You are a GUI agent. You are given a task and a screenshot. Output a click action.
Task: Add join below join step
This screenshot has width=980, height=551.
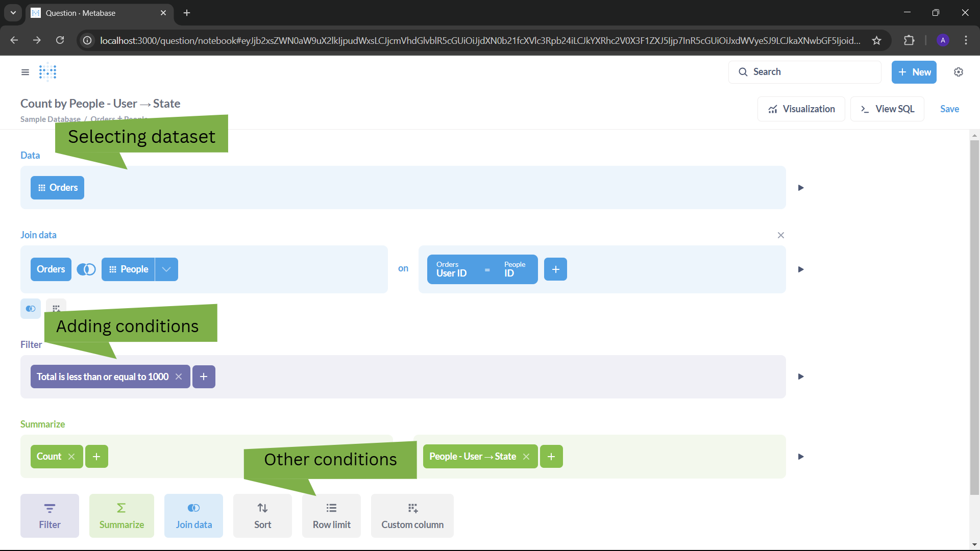click(31, 309)
